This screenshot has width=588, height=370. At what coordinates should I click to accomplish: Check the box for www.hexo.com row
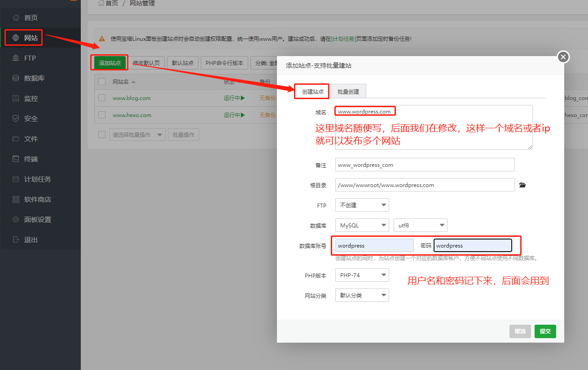click(x=102, y=115)
